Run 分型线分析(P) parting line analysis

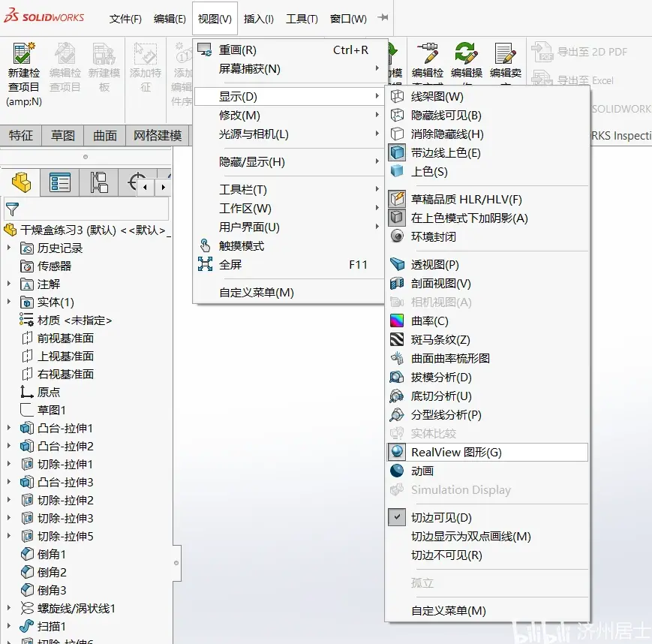tap(488, 414)
